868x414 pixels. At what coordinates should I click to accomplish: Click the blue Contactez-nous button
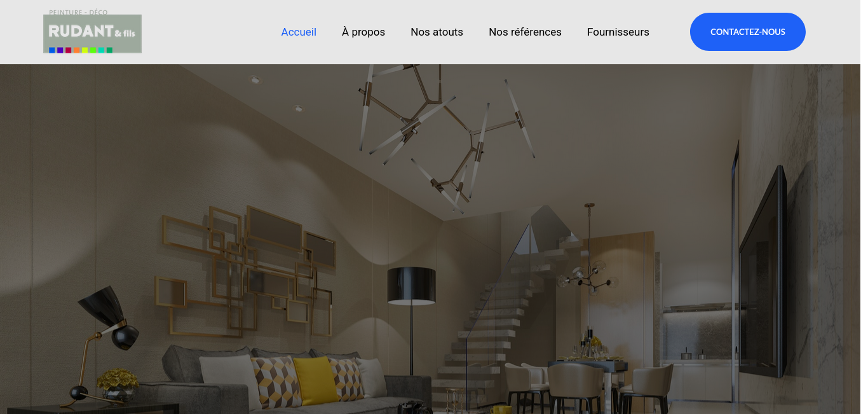(x=748, y=32)
